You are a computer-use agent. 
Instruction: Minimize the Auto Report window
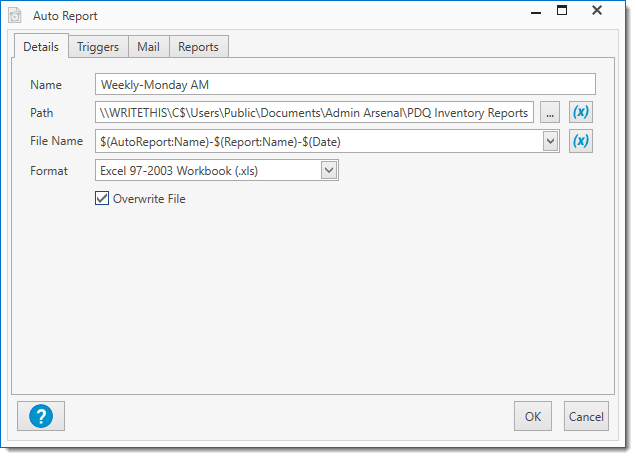tap(527, 12)
